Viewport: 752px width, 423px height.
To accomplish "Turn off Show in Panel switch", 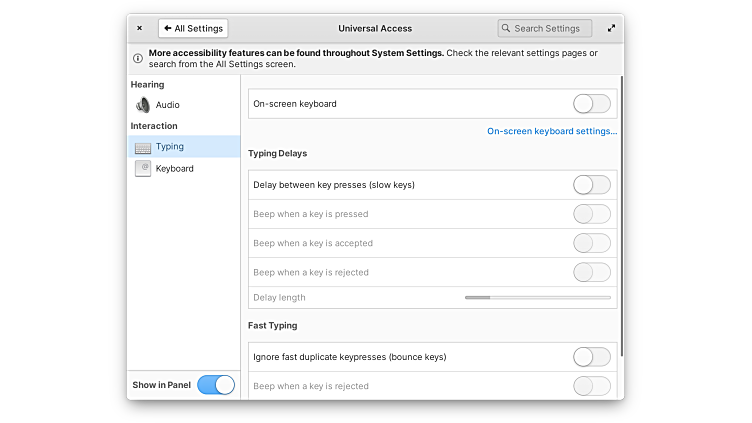I will pos(216,385).
